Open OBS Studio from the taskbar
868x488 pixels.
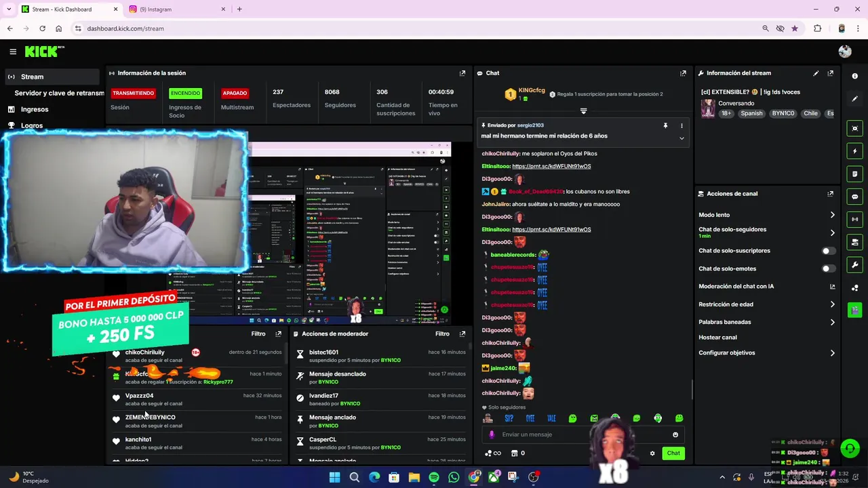coord(534,477)
